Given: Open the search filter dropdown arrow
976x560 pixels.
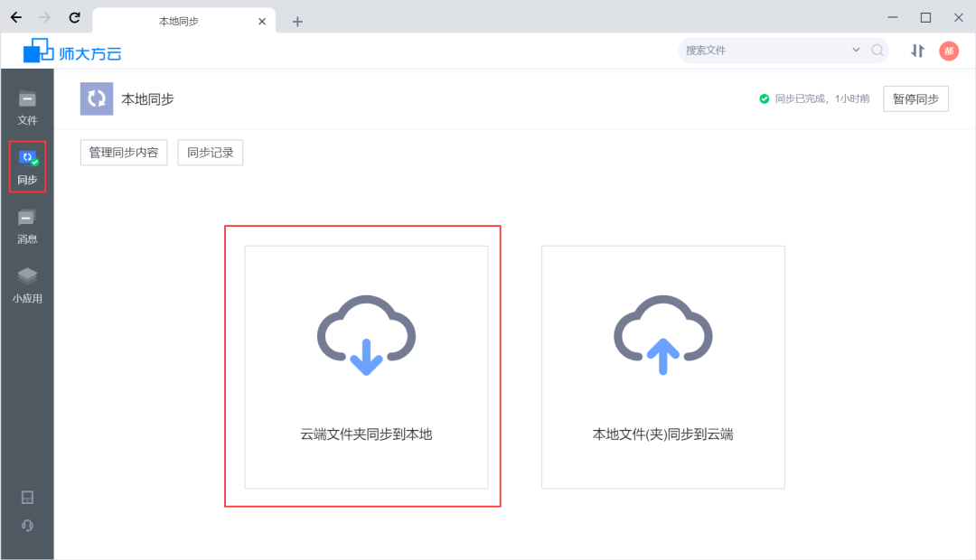Looking at the screenshot, I should (855, 51).
